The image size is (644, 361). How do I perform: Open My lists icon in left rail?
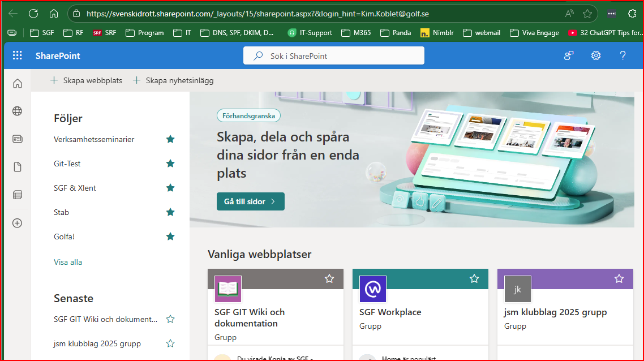pyautogui.click(x=17, y=195)
